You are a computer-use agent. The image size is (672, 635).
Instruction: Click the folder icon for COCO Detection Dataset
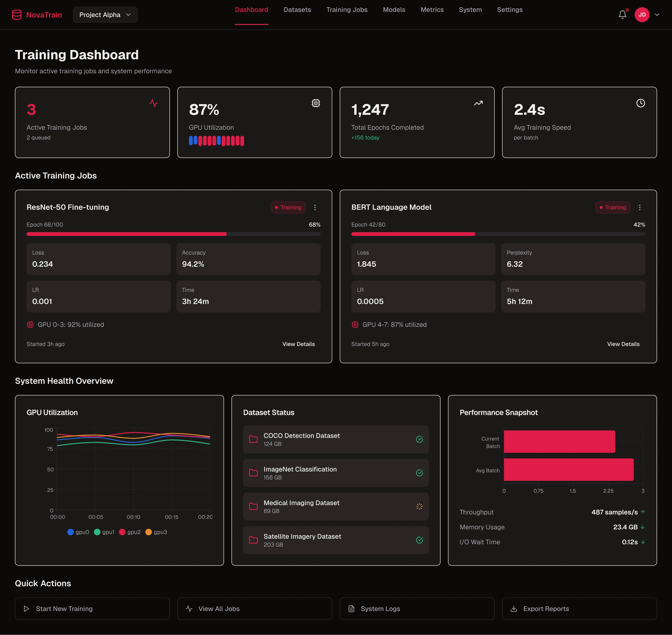pos(253,439)
